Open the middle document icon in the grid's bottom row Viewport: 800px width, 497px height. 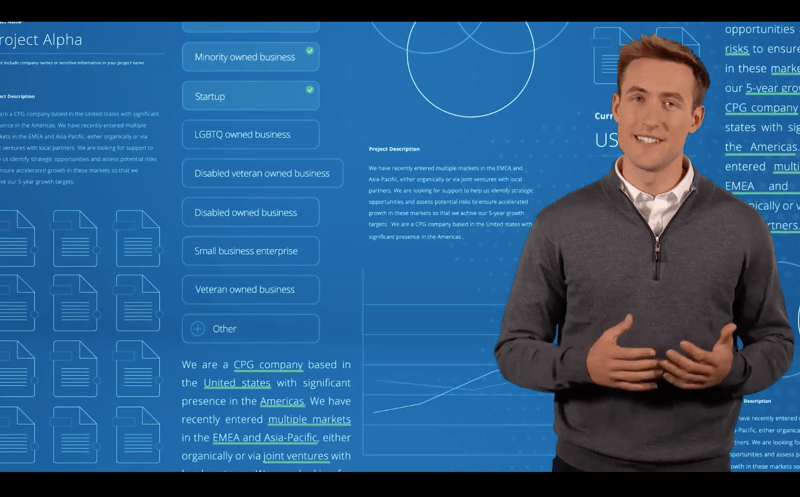click(x=75, y=435)
